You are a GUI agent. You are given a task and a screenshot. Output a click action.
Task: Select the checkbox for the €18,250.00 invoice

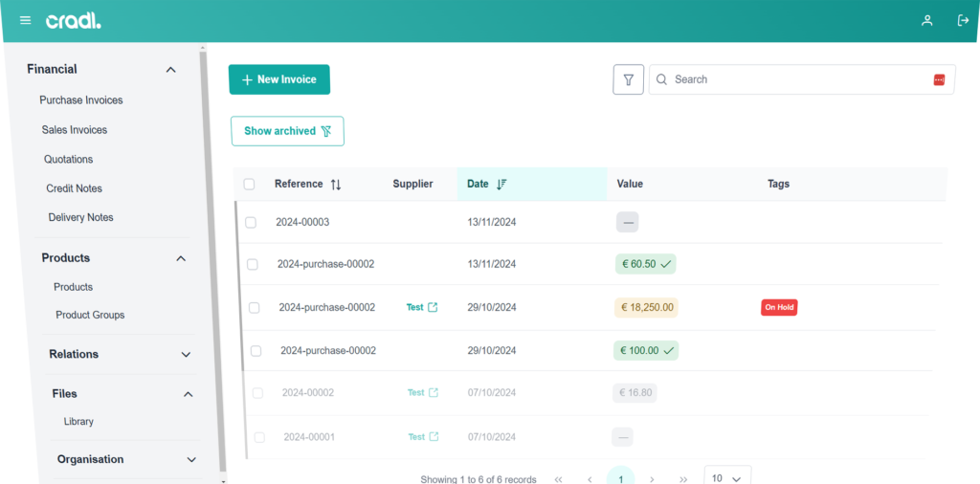(254, 308)
